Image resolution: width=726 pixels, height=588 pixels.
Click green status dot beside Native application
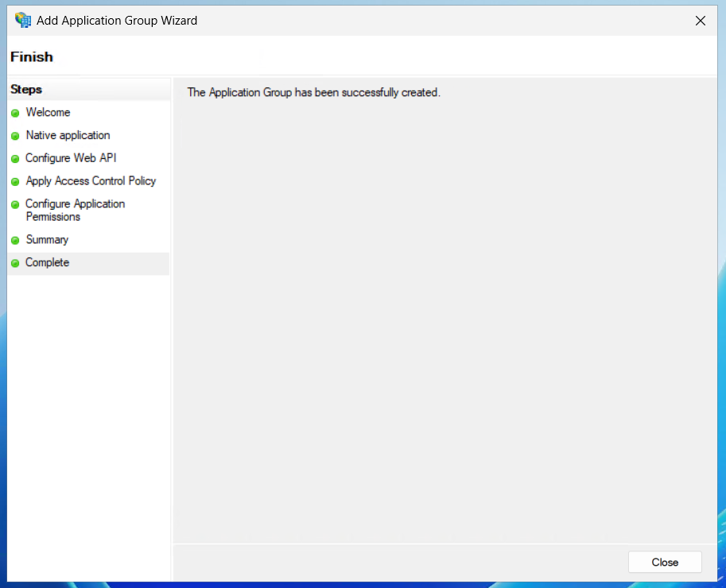pos(15,136)
